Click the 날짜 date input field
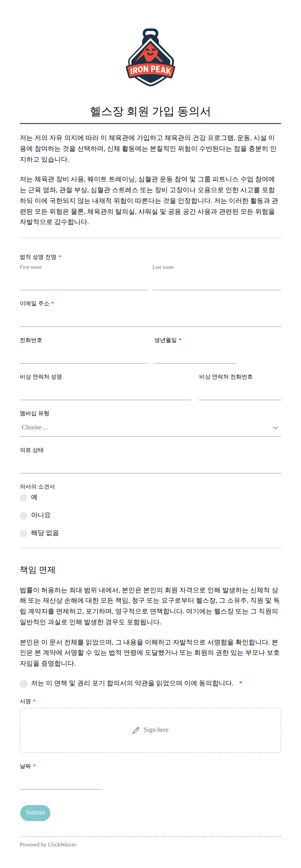The image size is (301, 868). [61, 781]
